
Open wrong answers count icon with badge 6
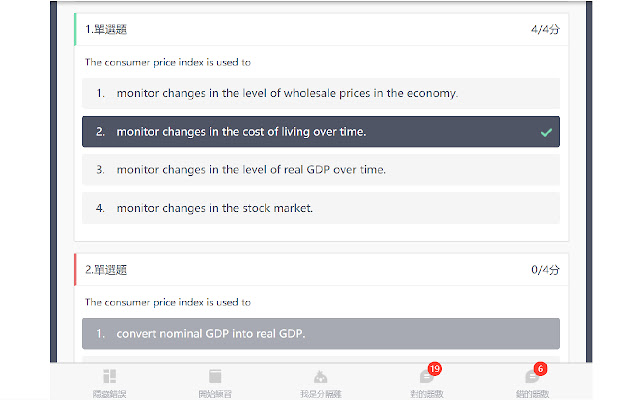click(531, 376)
